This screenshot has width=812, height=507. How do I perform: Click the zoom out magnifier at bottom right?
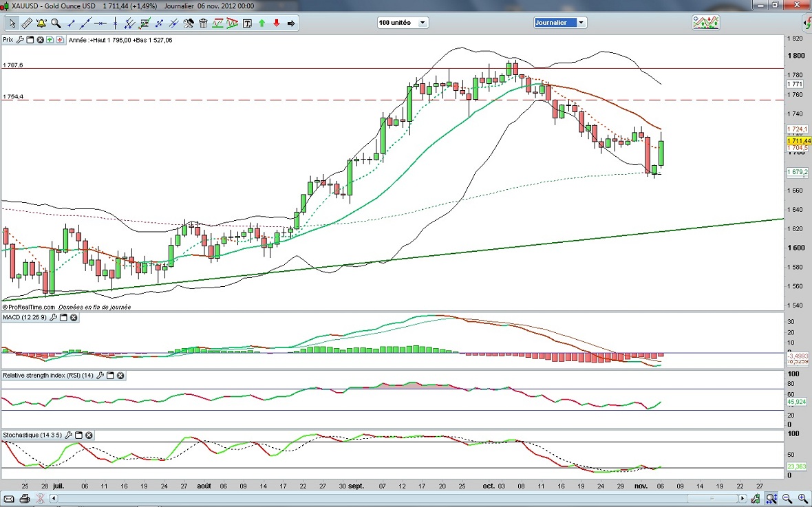[787, 498]
